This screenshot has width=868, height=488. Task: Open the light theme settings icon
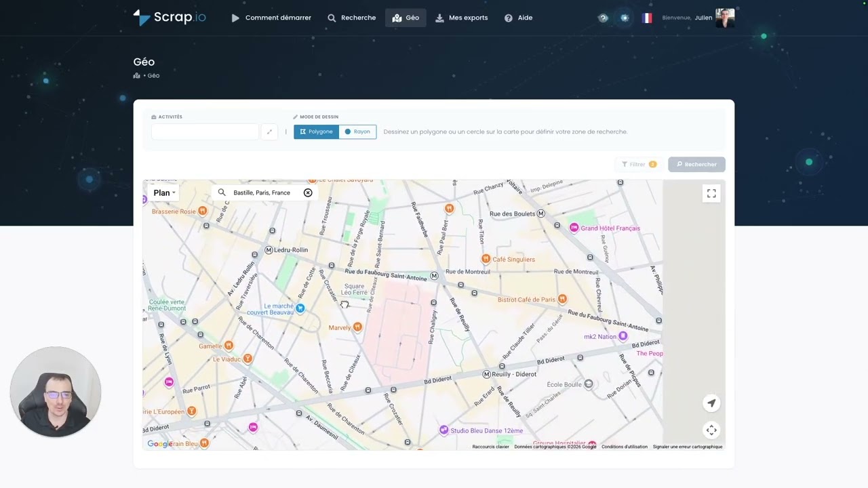tap(625, 18)
